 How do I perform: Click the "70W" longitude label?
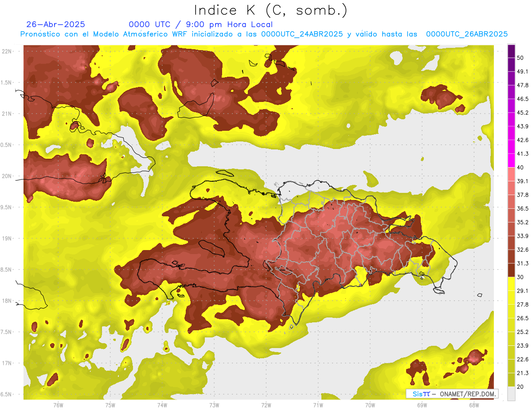pos(370,405)
